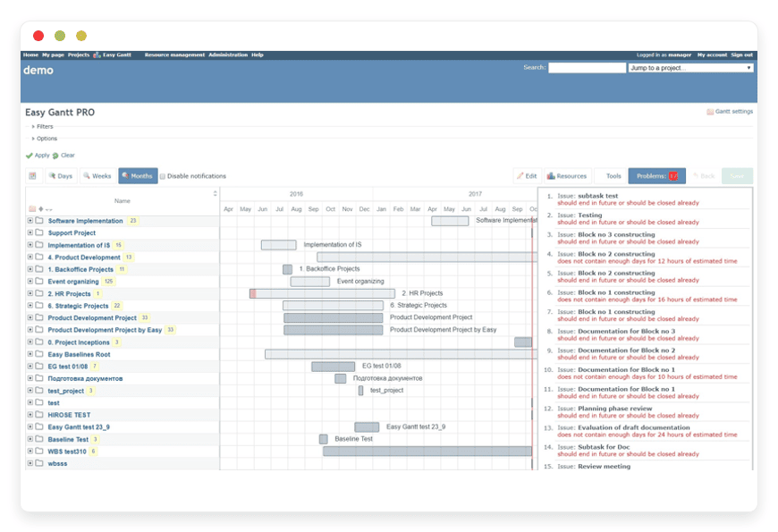Click folder icon of Easy Baselines Root
Screen dimensions: 778x532
coord(39,354)
